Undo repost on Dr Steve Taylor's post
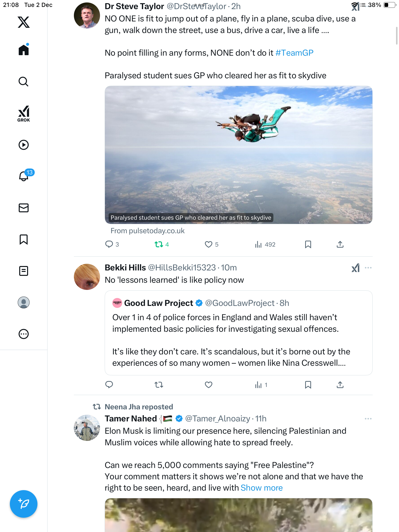This screenshot has width=399, height=532. [x=159, y=244]
